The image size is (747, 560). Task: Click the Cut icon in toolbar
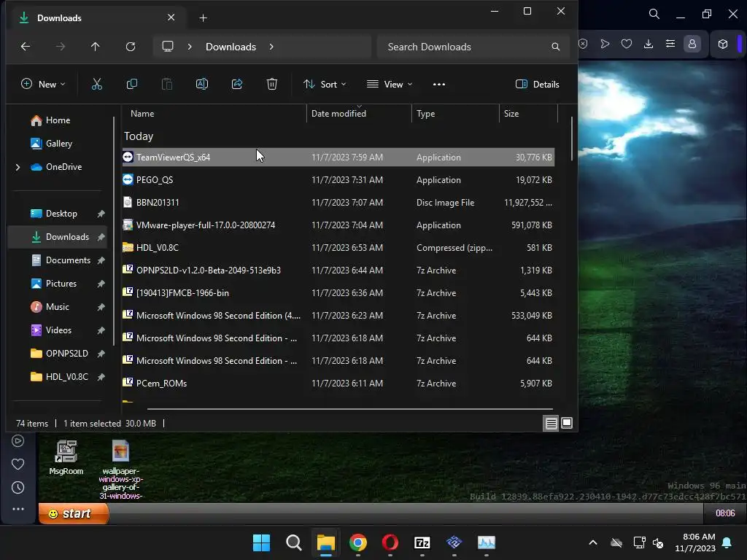coord(97,85)
